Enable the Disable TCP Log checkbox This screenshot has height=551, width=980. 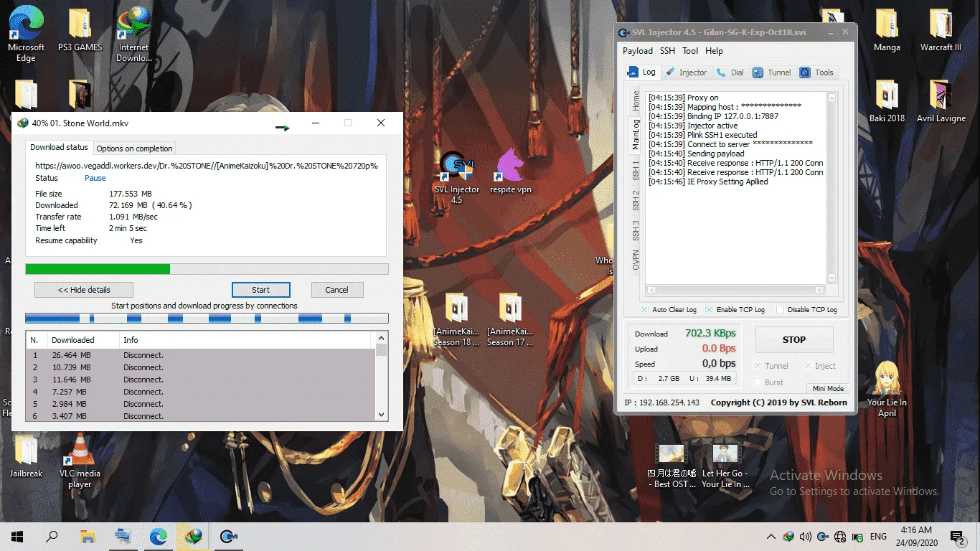point(780,310)
